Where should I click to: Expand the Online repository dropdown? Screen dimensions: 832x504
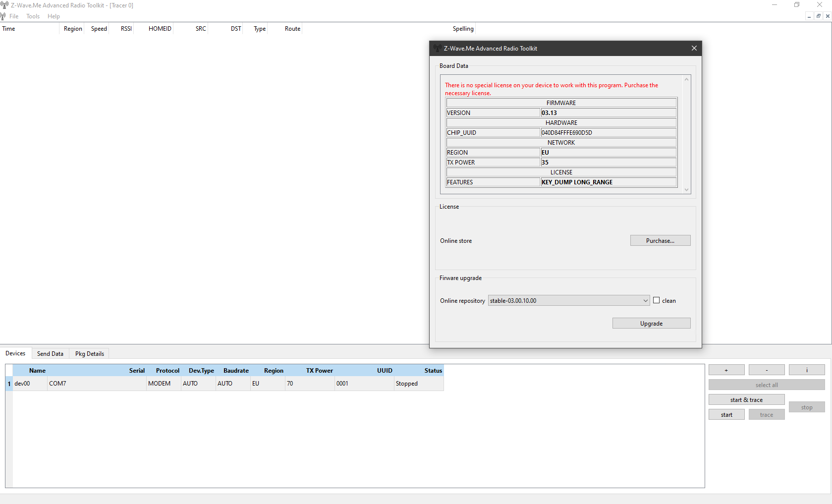[645, 300]
